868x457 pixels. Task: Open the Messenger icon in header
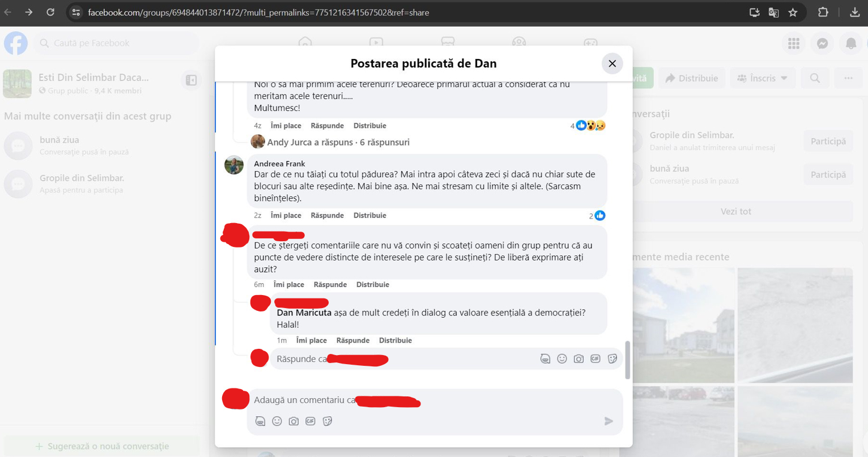pos(822,44)
